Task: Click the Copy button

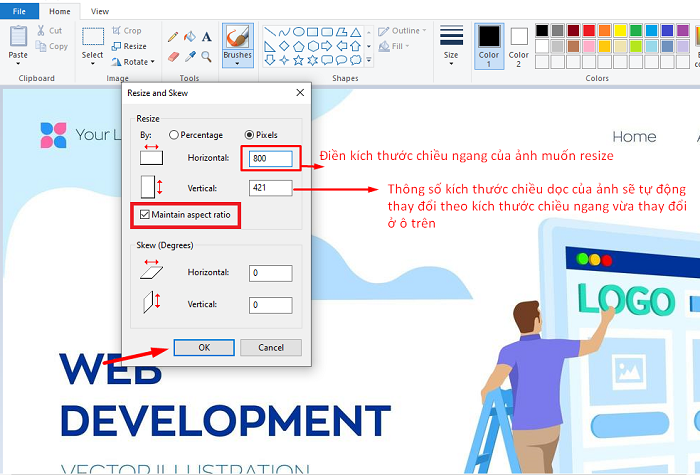Action: pos(52,46)
